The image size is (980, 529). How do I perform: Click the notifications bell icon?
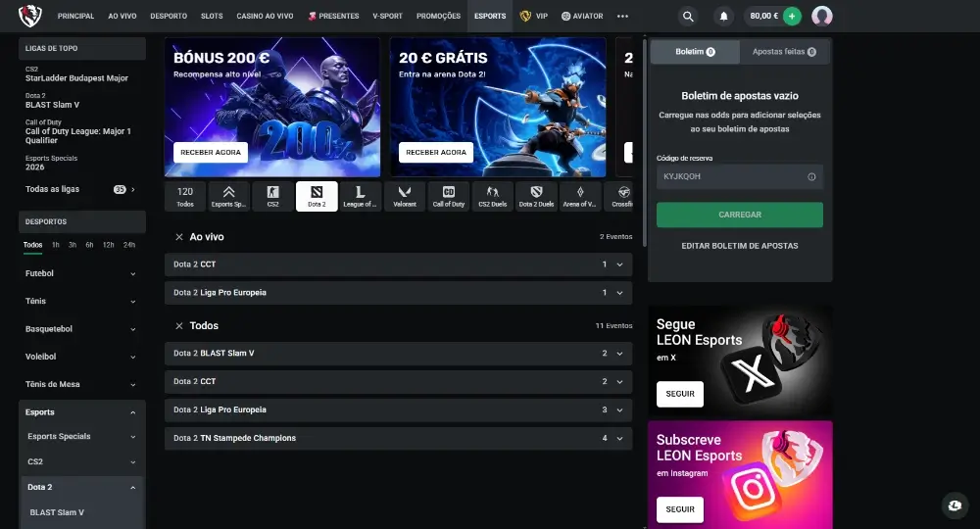pyautogui.click(x=723, y=17)
